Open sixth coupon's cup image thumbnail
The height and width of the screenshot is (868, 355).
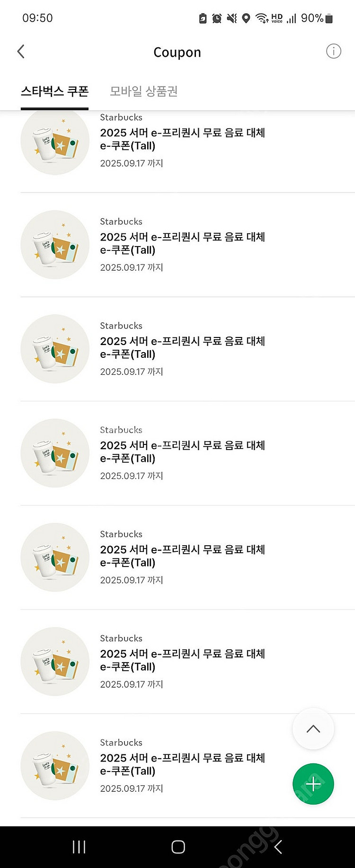[55, 661]
